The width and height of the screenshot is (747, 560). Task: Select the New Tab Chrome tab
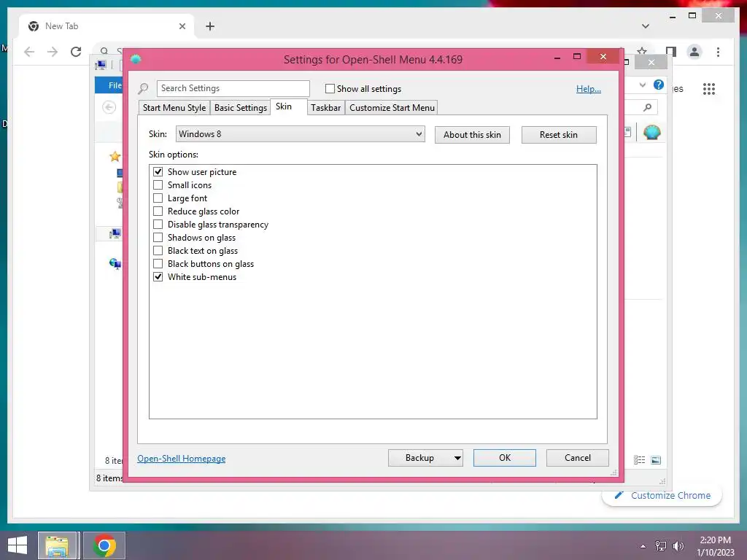pos(107,26)
